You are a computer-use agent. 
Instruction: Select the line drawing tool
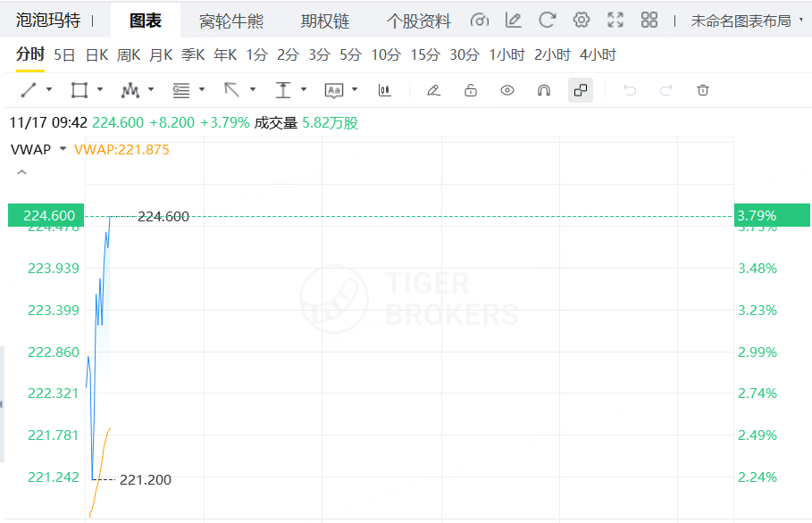29,90
